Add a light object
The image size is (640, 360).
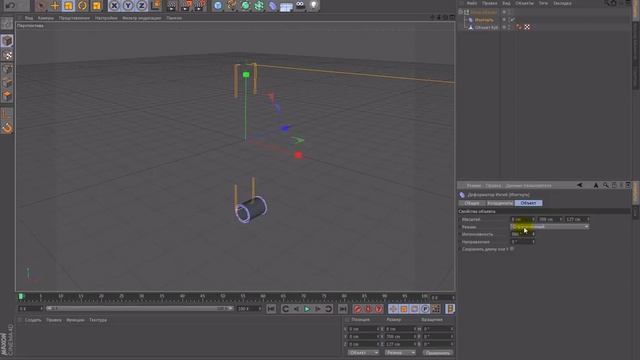pos(313,5)
